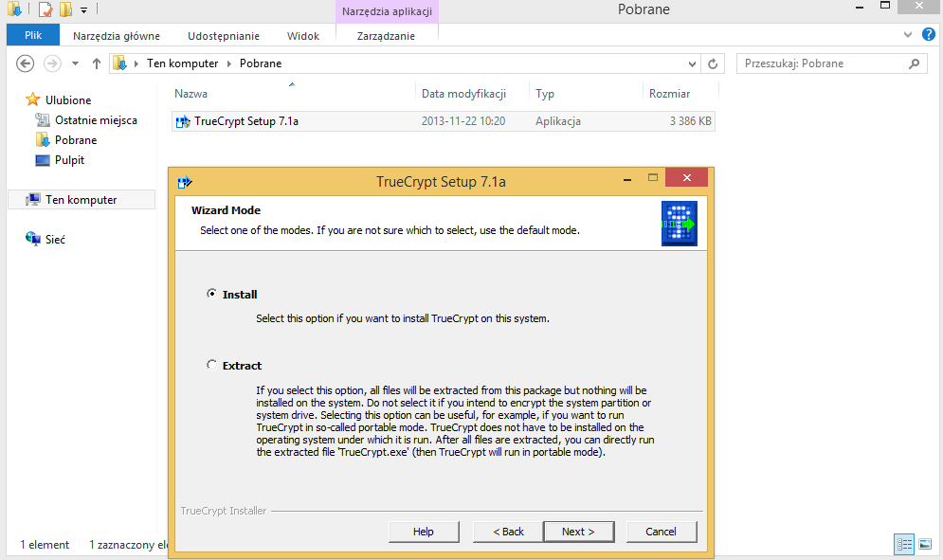Click Pobrane in the address bar

(261, 63)
